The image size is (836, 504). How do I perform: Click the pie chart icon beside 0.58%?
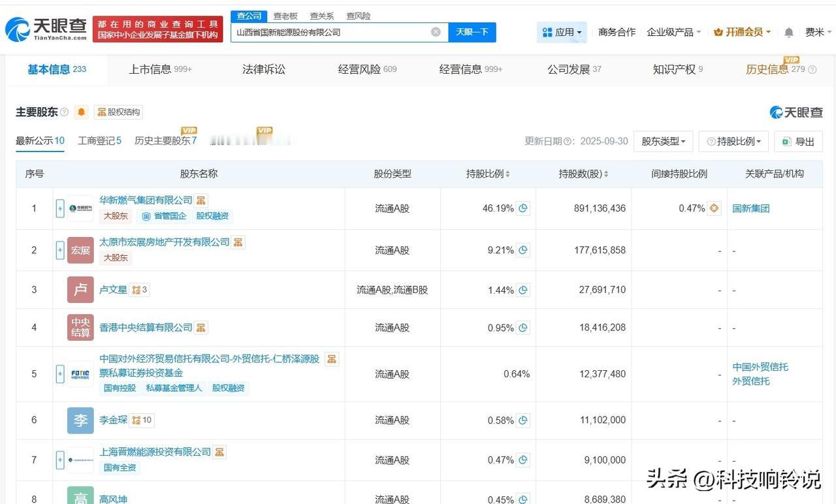[x=523, y=420]
